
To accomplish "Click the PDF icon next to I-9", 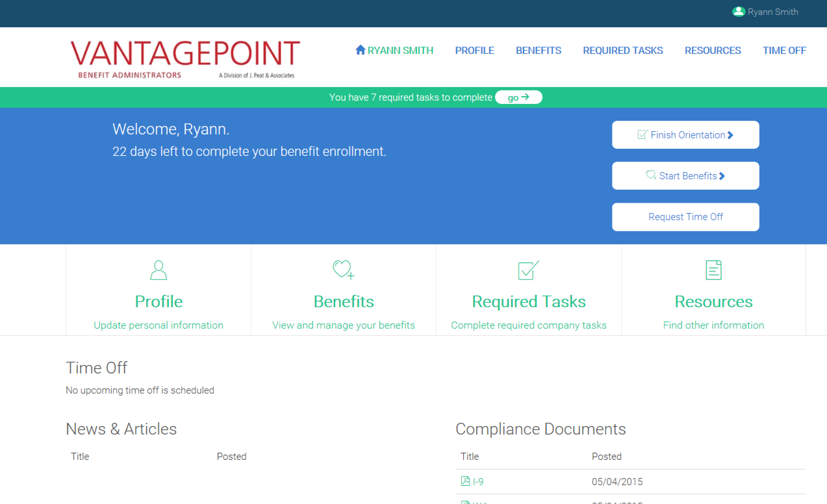I will (x=465, y=481).
